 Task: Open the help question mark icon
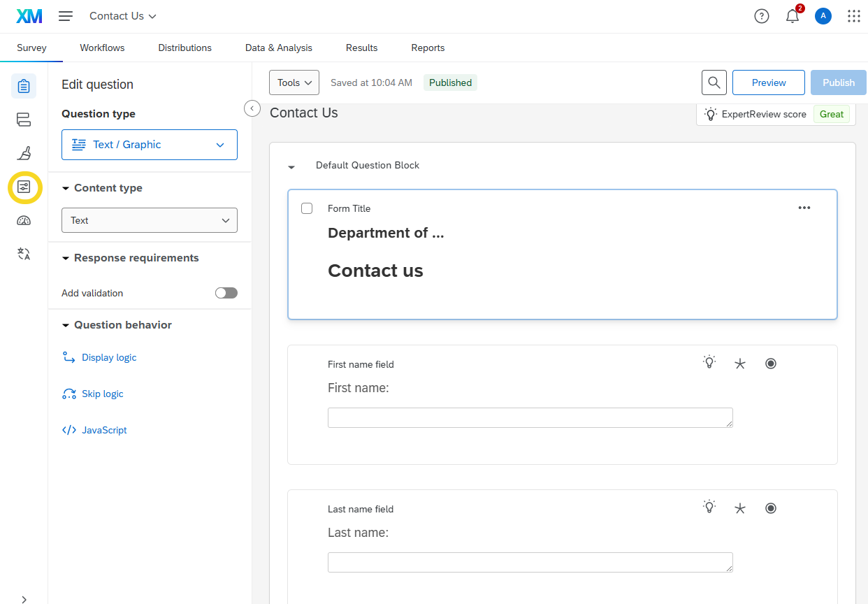pyautogui.click(x=762, y=17)
